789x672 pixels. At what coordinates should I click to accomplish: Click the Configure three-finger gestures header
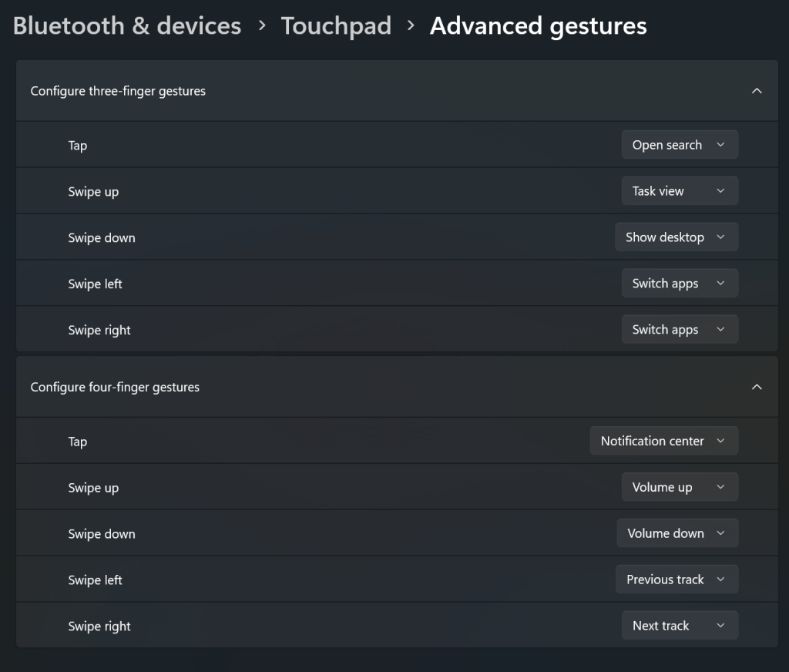click(118, 91)
